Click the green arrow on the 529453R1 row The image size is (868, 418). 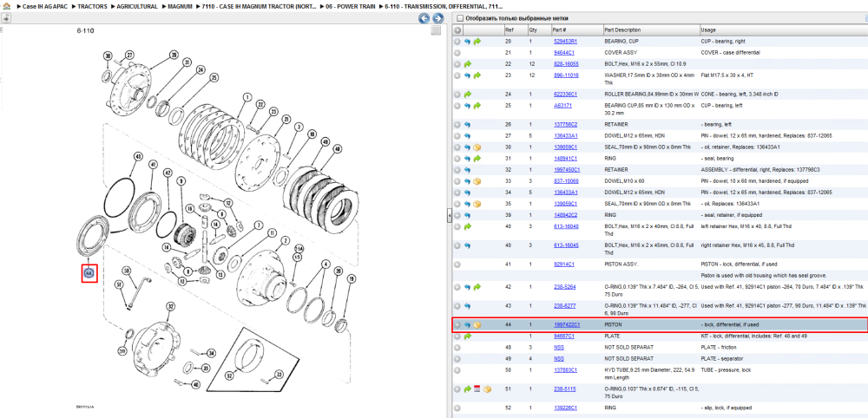pyautogui.click(x=477, y=42)
